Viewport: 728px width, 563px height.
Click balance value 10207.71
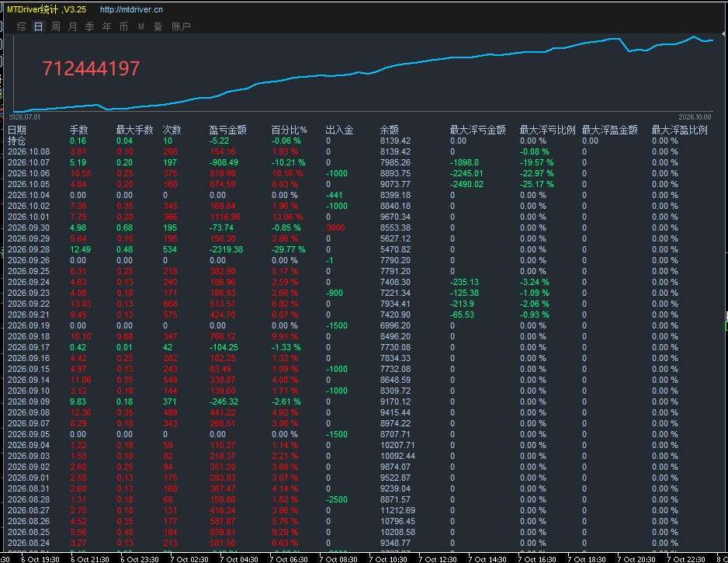[x=397, y=445]
